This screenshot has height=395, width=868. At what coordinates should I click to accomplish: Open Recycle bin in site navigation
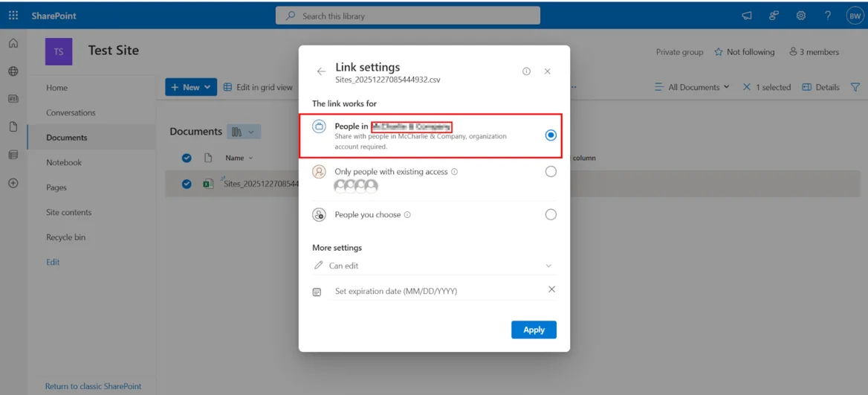[x=65, y=237]
